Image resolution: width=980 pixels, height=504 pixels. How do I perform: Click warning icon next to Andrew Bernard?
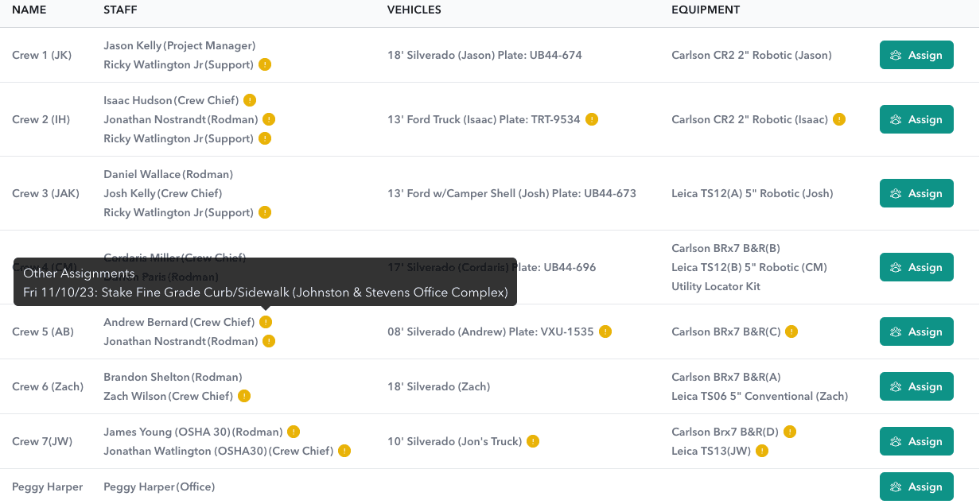(266, 322)
